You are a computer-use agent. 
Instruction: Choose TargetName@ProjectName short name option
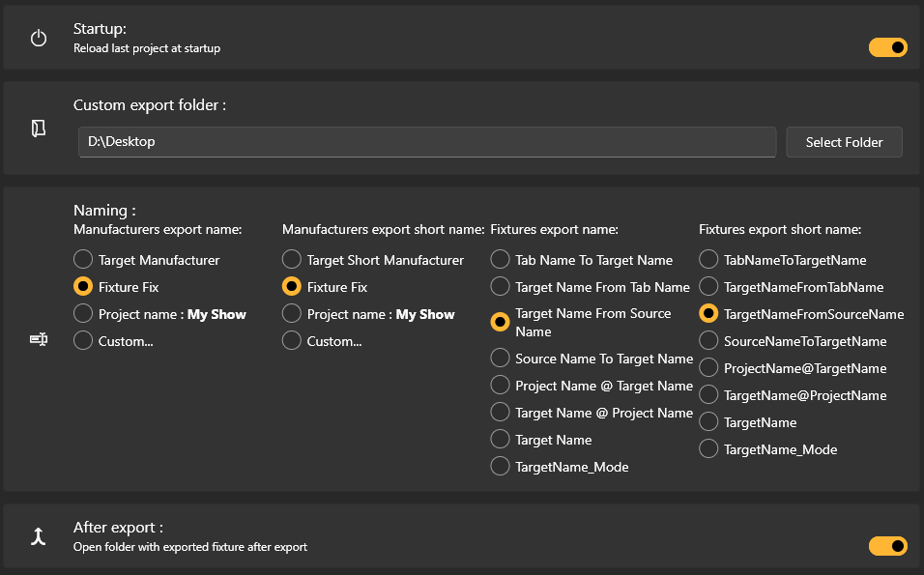709,395
